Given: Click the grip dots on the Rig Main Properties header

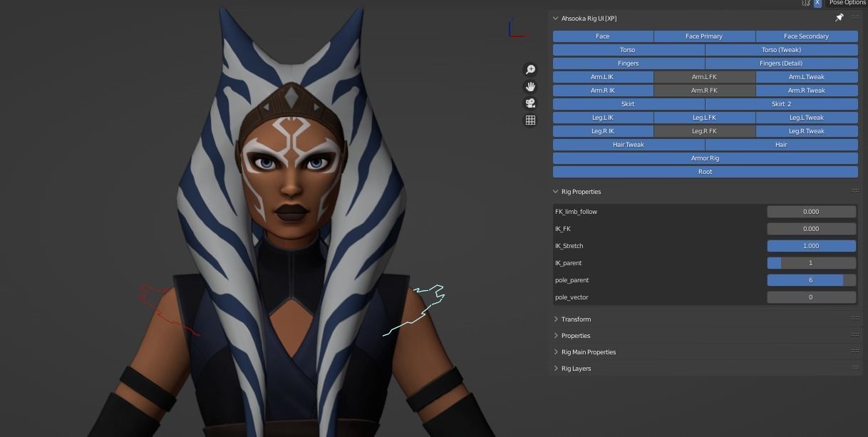Looking at the screenshot, I should click(854, 351).
